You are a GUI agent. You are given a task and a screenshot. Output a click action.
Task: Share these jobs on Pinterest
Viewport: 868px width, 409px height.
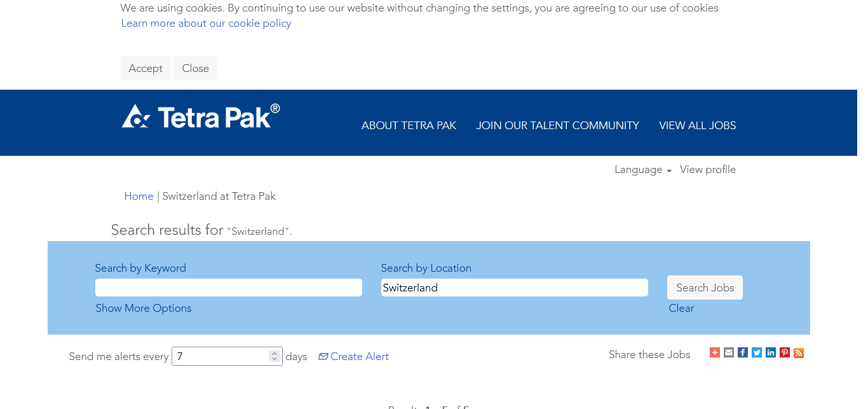[x=785, y=352]
